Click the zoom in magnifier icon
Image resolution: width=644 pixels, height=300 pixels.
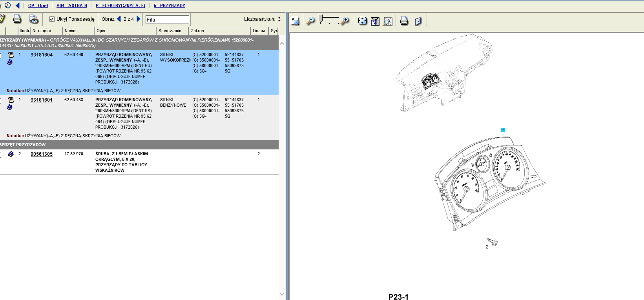pos(345,21)
